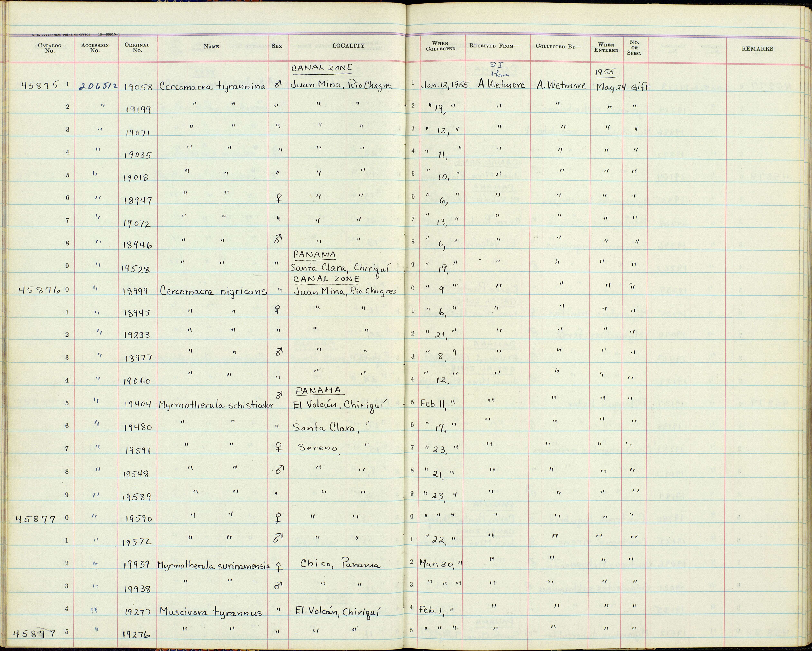Select original number 19233
Viewport: 812px width, 651px height.
(137, 335)
